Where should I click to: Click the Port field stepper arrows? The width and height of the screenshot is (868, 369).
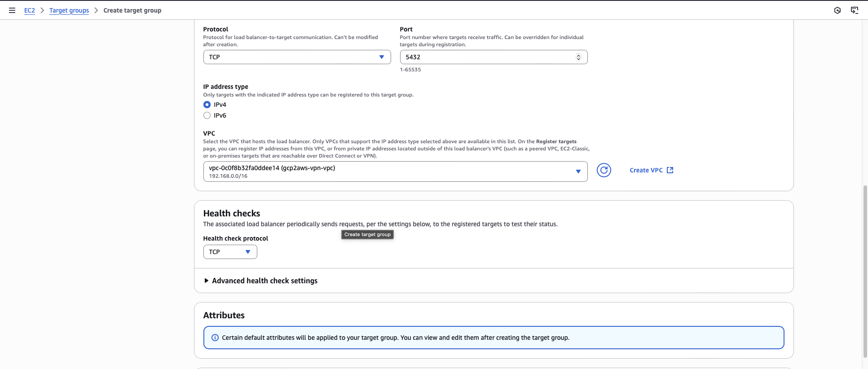tap(578, 57)
